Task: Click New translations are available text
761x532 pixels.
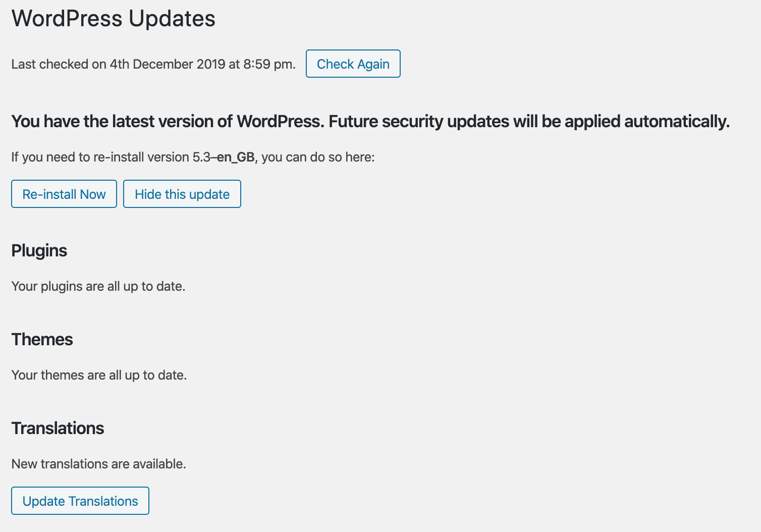Action: click(99, 464)
